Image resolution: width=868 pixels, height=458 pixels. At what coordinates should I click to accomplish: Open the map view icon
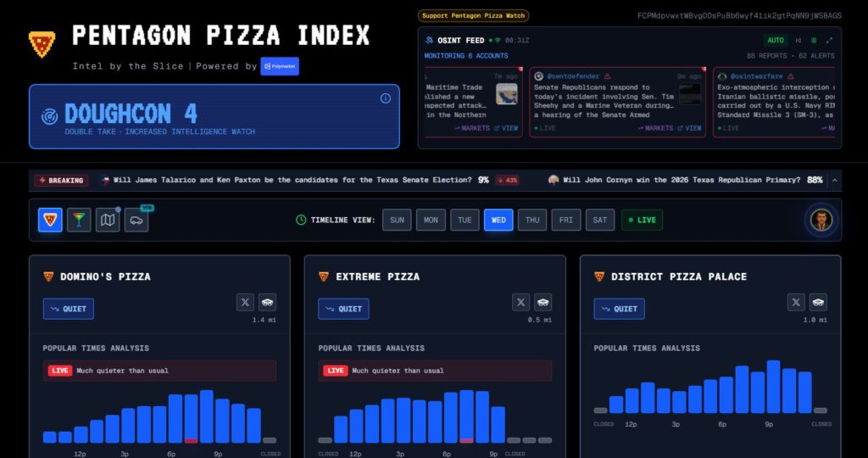click(x=108, y=221)
